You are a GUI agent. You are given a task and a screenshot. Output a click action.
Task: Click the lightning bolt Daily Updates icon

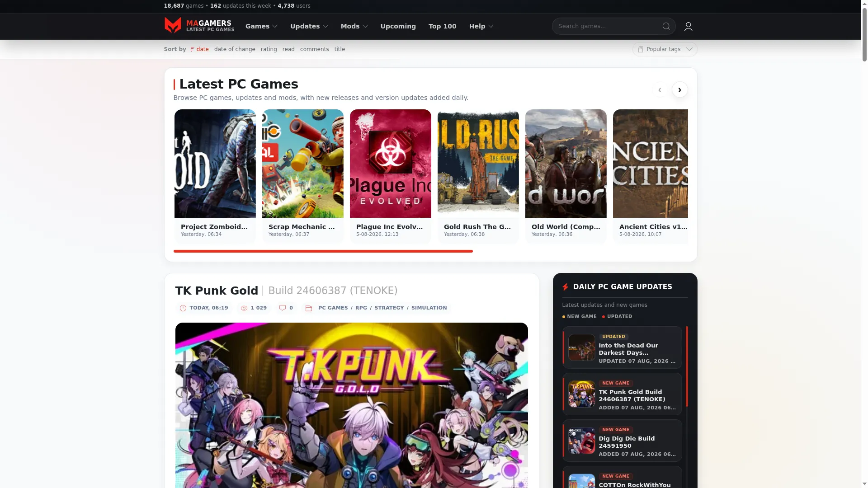(565, 287)
